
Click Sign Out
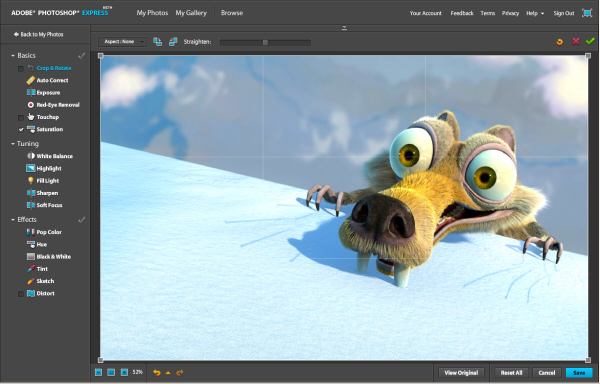[x=564, y=13]
